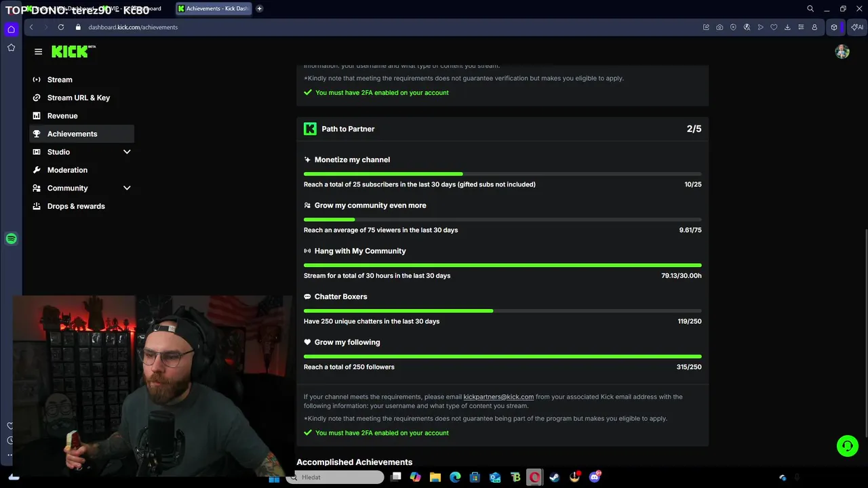Expand the Studio section chevron
Viewport: 868px width, 488px height.
coord(127,152)
